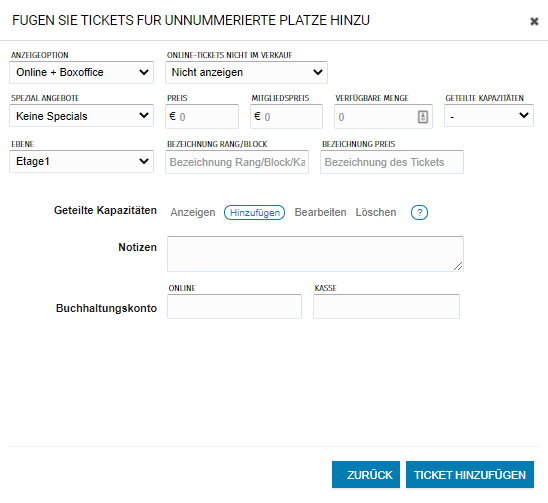This screenshot has width=548, height=503.
Task: Focus the Mitgliedspreis input field
Action: coord(286,116)
